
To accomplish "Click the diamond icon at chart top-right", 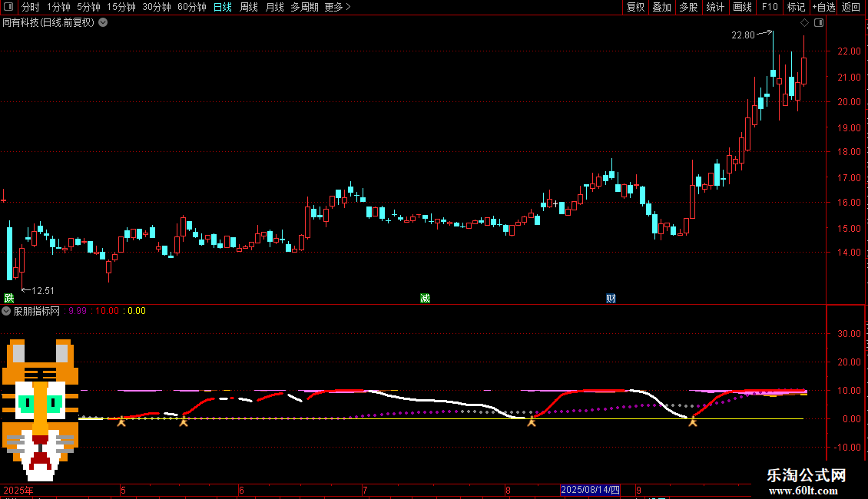I will [x=805, y=23].
